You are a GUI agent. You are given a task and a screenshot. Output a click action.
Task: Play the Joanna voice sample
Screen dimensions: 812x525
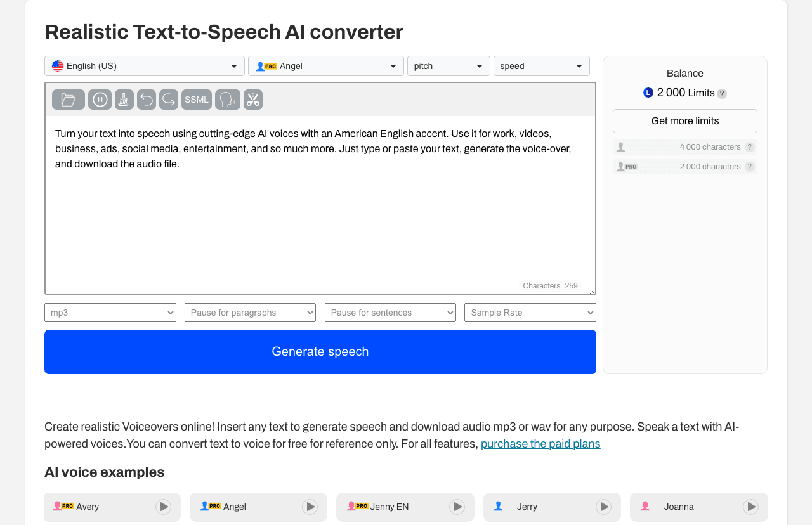click(x=750, y=507)
